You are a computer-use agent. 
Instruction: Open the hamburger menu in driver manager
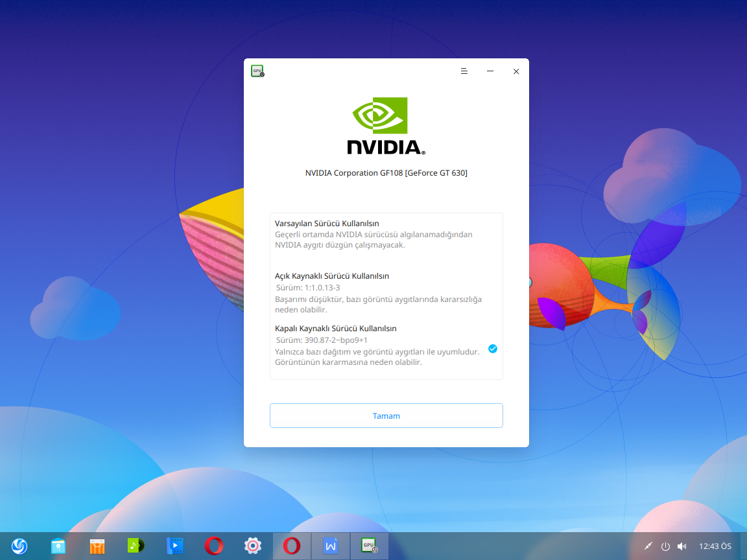click(464, 71)
